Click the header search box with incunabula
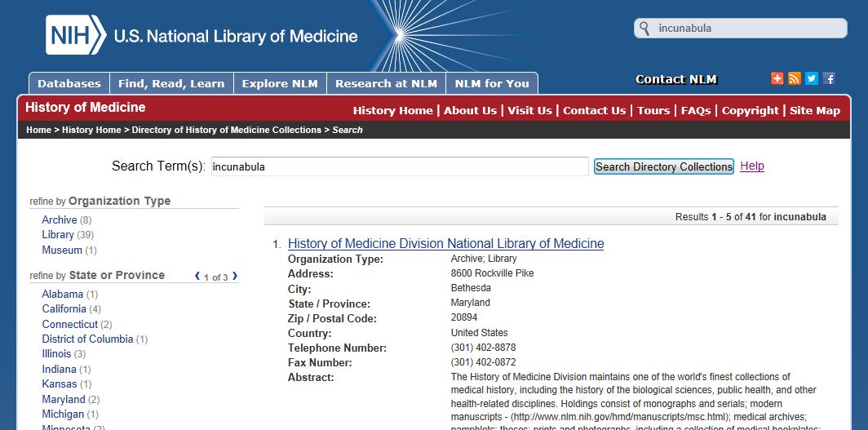Screen dimensions: 868x430 (740, 29)
